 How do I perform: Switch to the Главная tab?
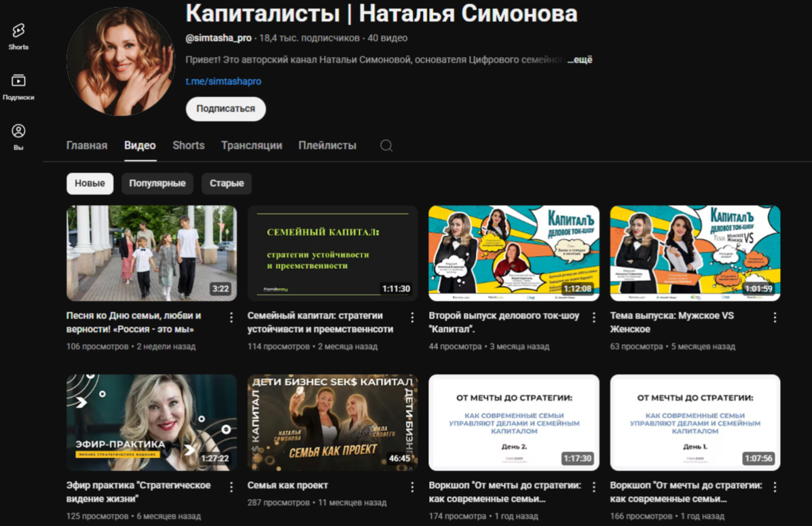[86, 145]
